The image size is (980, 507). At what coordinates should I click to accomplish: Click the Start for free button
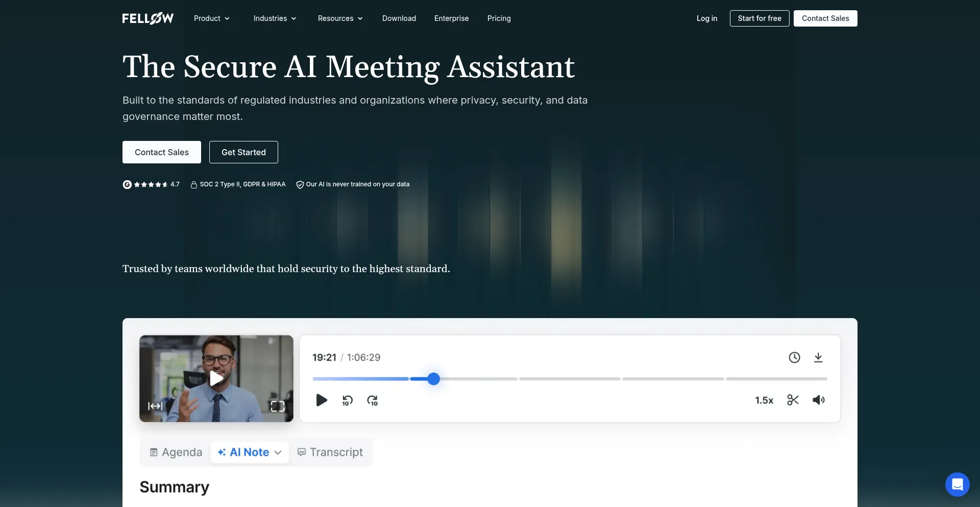coord(759,18)
